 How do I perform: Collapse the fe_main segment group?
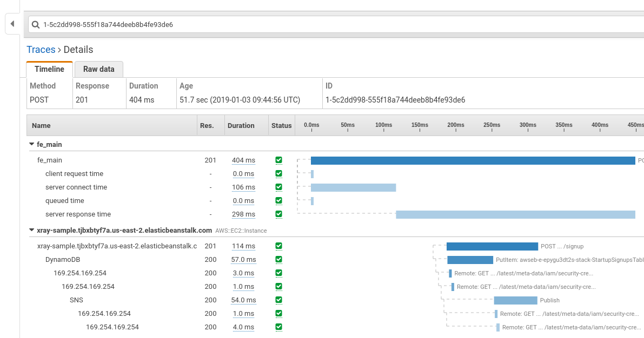[32, 145]
